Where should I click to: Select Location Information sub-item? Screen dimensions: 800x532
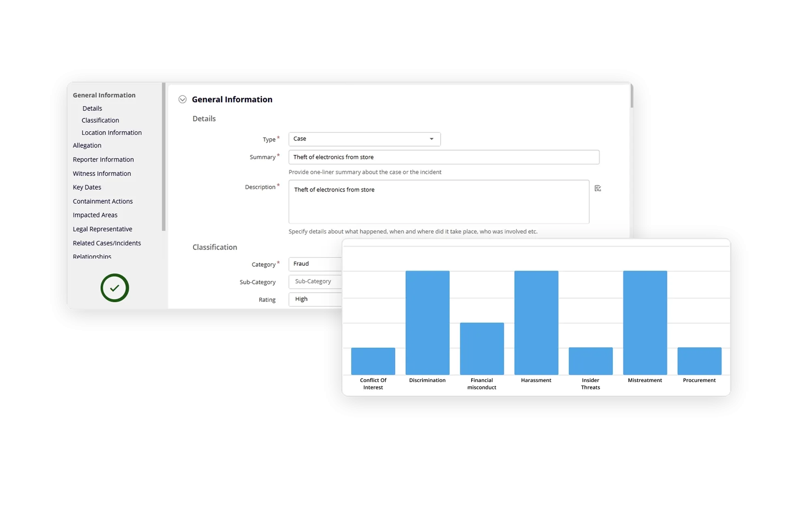coord(111,132)
